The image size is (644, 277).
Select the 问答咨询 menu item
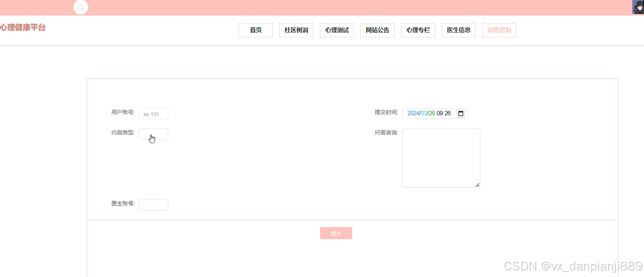coord(499,30)
